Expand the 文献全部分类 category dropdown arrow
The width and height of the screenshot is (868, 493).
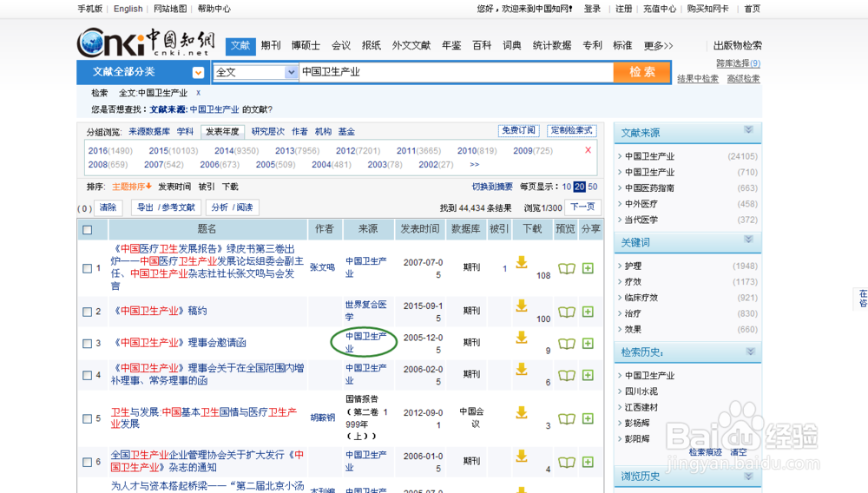pos(198,73)
